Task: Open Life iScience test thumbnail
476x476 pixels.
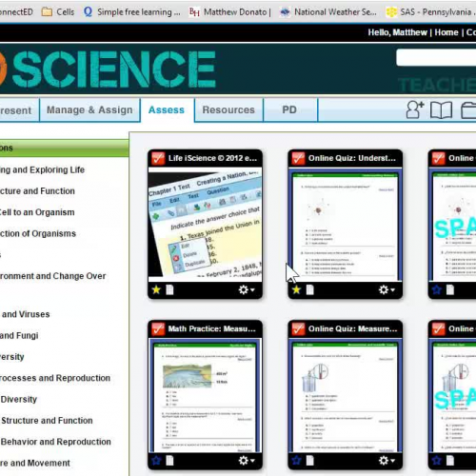Action: tap(205, 225)
